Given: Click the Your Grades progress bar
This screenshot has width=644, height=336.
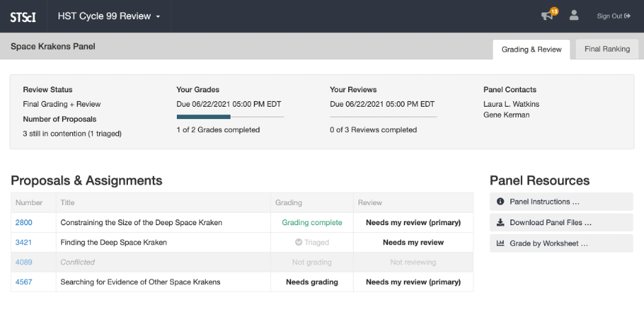Looking at the screenshot, I should click(230, 117).
